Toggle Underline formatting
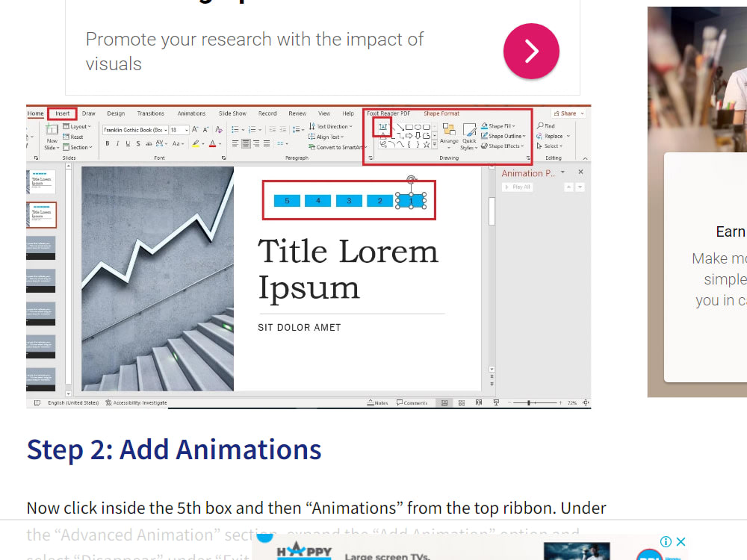 (x=128, y=143)
